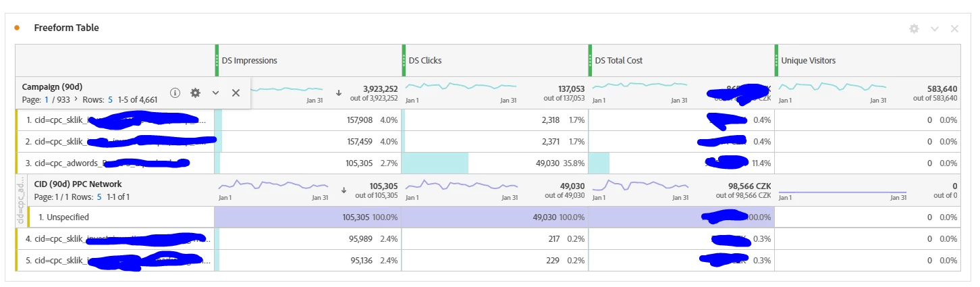
Task: Open the Freeform Table settings gear
Action: (914, 28)
